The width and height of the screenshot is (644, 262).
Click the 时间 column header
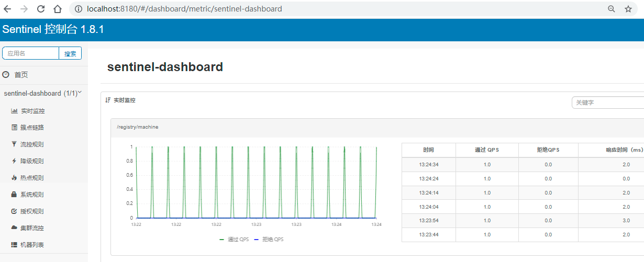click(428, 150)
